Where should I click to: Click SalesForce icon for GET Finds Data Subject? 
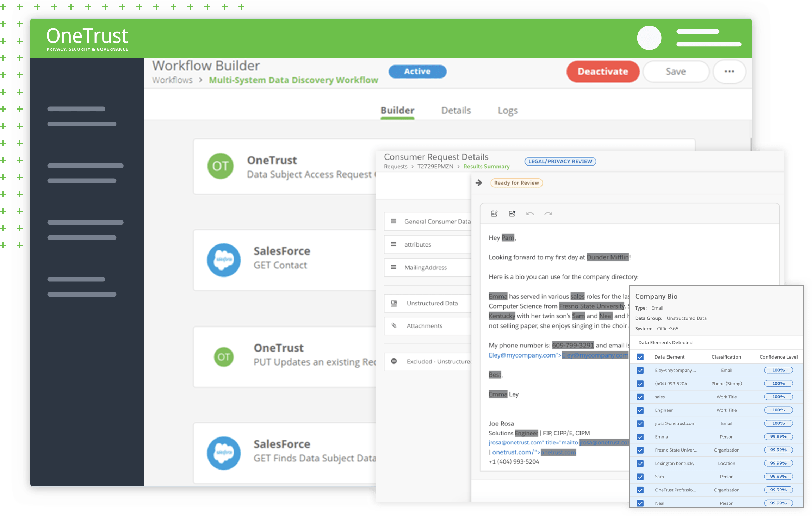pyautogui.click(x=224, y=453)
